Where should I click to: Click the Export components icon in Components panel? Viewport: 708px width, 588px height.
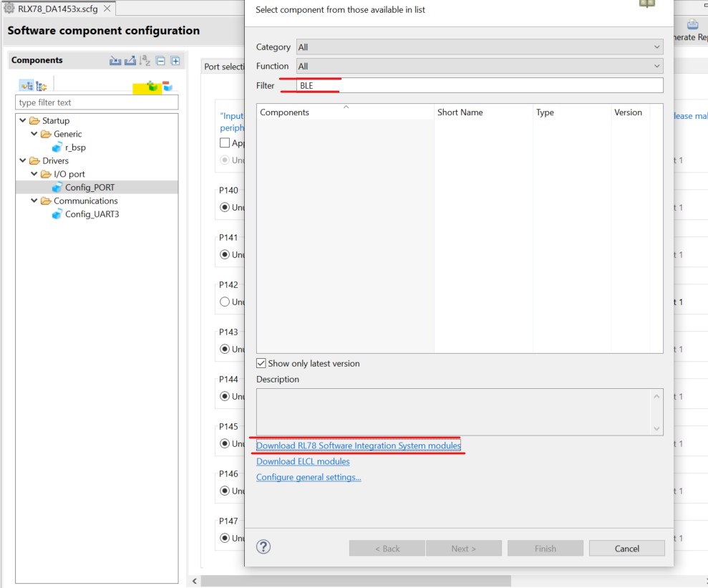tap(130, 60)
